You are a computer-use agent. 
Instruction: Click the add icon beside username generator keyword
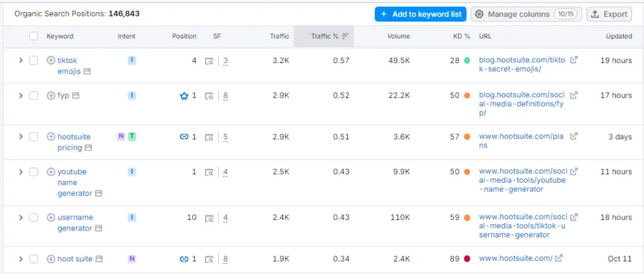click(51, 217)
